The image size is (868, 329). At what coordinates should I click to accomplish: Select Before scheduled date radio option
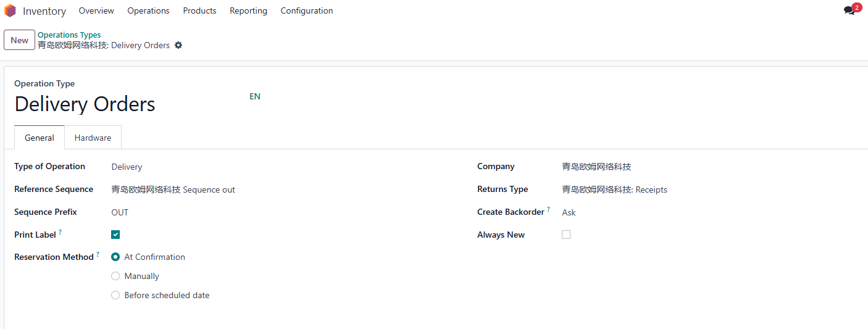tap(115, 295)
